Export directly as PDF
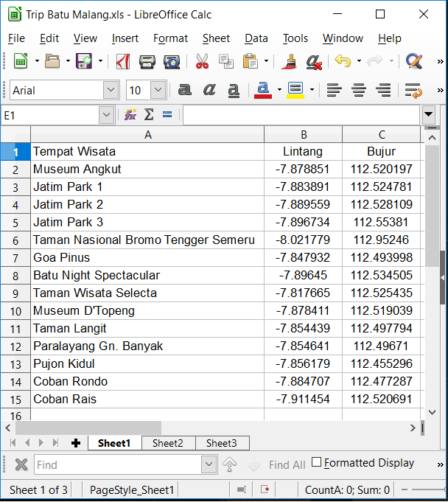 point(123,61)
